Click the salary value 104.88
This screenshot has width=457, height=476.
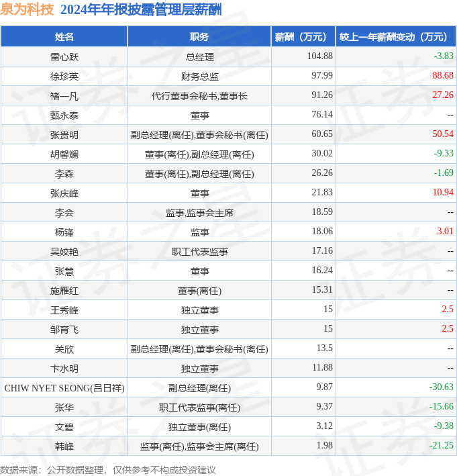(320, 56)
